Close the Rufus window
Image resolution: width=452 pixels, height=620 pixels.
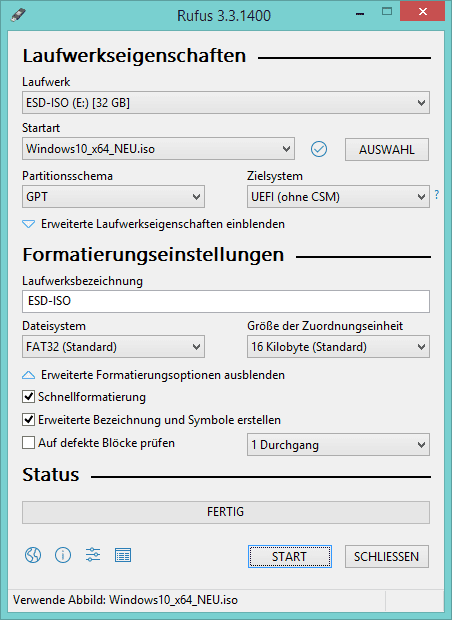422,11
